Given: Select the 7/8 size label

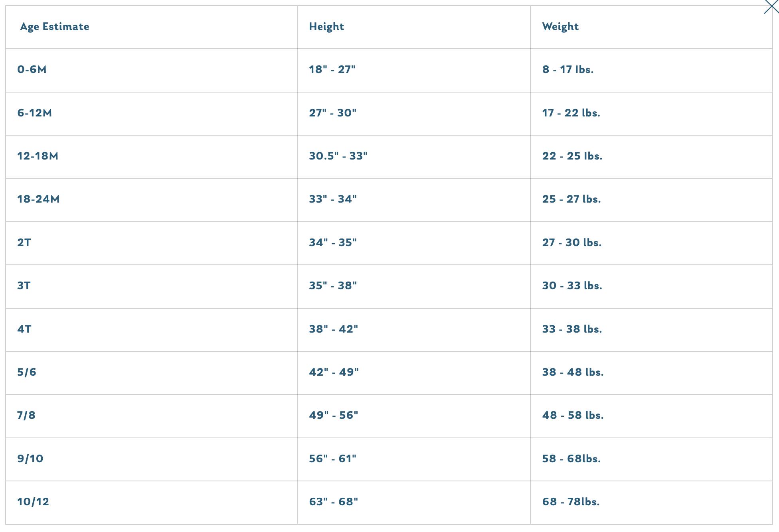Looking at the screenshot, I should click(x=26, y=415).
